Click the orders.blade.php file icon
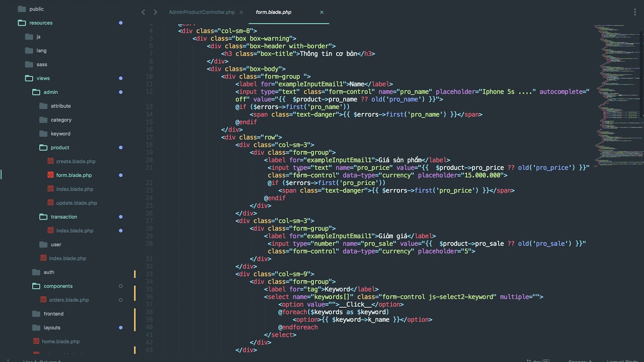 [43, 300]
